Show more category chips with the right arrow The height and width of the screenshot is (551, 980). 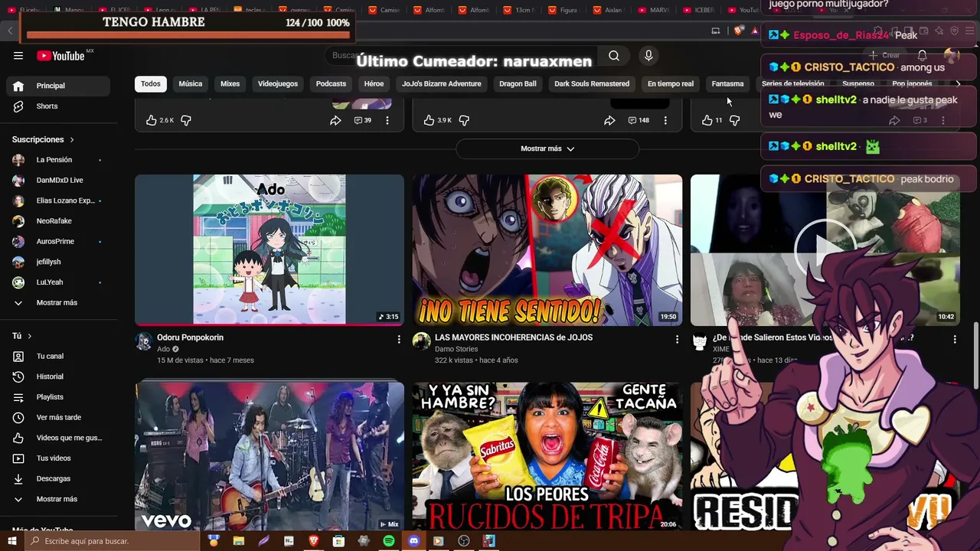point(958,83)
